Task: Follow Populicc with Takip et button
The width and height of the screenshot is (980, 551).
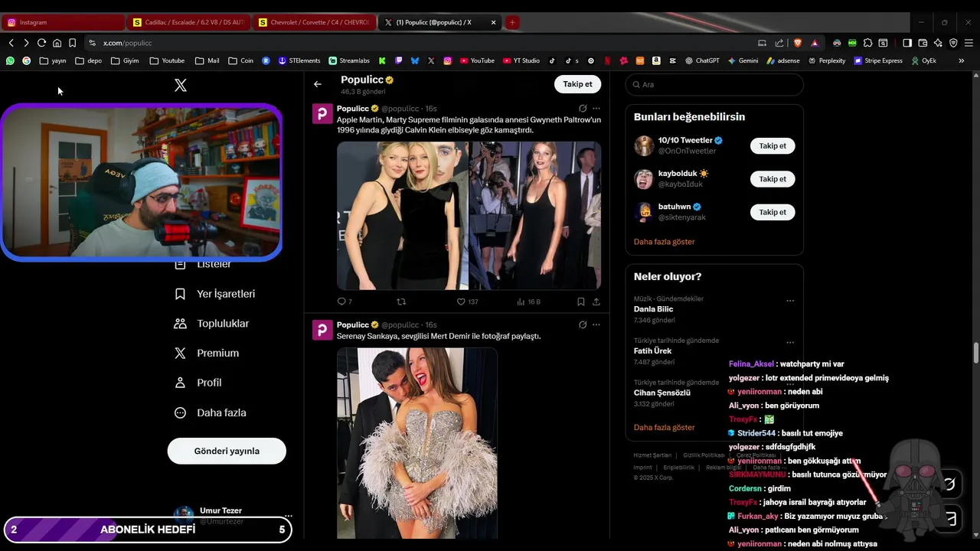Action: pyautogui.click(x=577, y=84)
